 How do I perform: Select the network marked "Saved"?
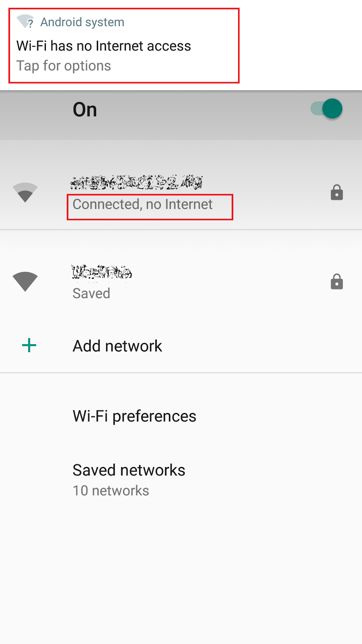[x=181, y=282]
